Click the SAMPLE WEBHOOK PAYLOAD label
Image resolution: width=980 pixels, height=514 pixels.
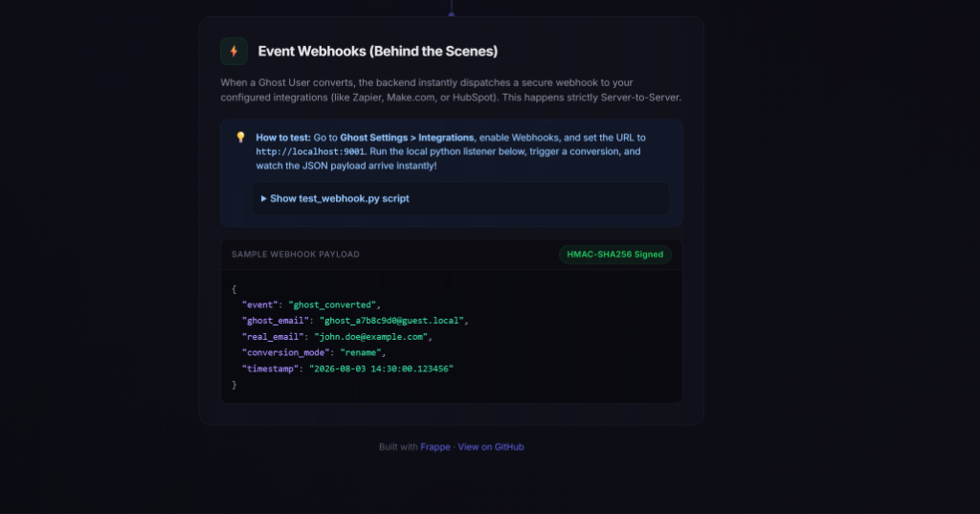coord(296,255)
